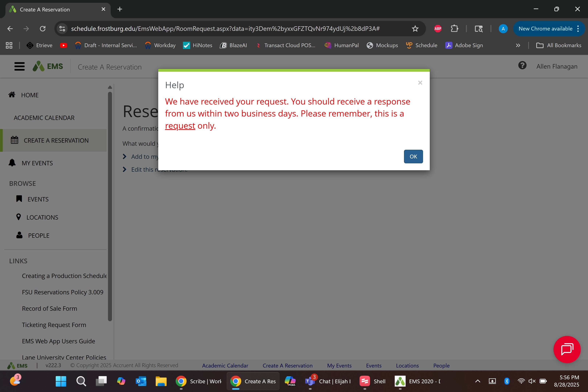Click the OK button in Help dialog
This screenshot has width=588, height=392.
tap(413, 156)
